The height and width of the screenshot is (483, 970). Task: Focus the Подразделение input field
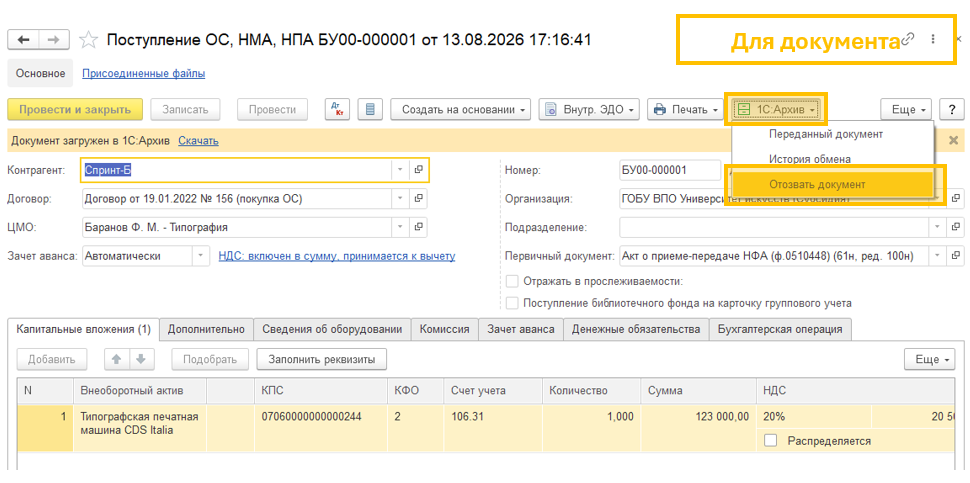coord(775,227)
